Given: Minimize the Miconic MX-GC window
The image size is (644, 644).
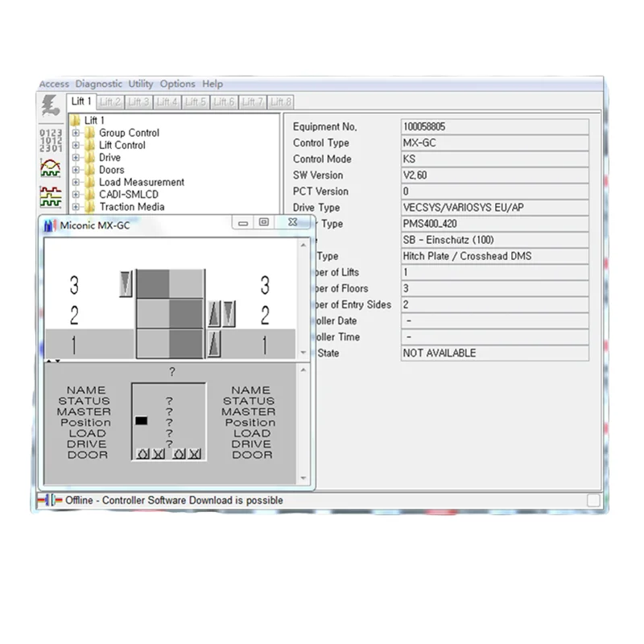Looking at the screenshot, I should point(243,223).
